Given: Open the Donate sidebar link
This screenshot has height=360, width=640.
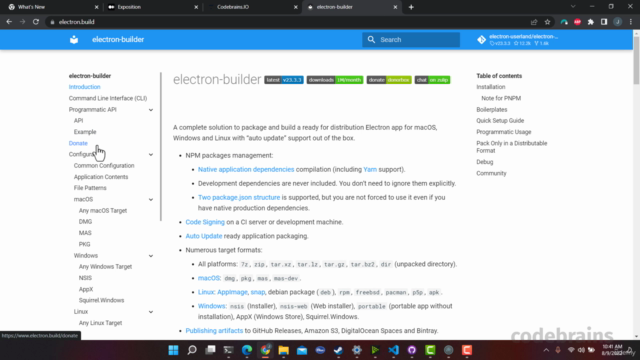Looking at the screenshot, I should 78,143.
